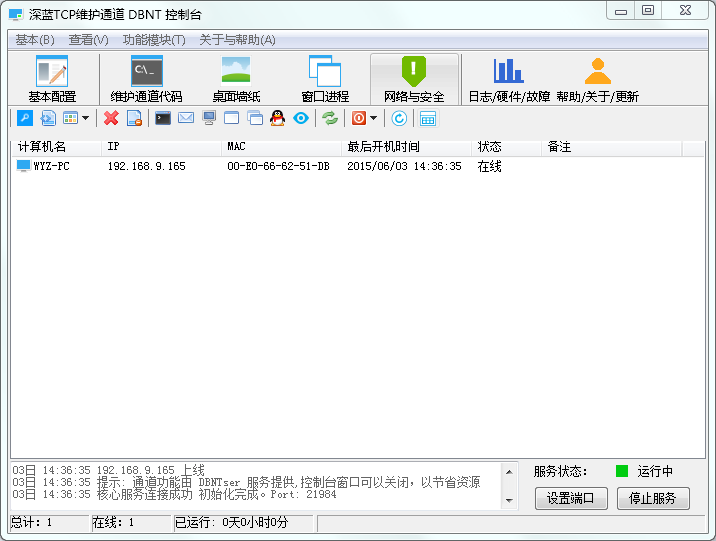This screenshot has width=716, height=541.
Task: Open the 关于与帮助(A) menu
Action: [x=237, y=40]
